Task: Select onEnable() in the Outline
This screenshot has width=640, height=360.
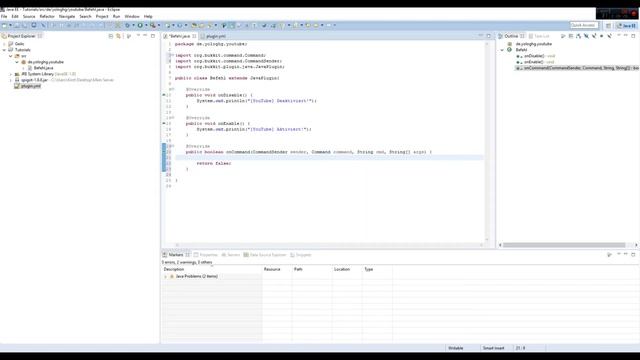Action: (x=533, y=62)
